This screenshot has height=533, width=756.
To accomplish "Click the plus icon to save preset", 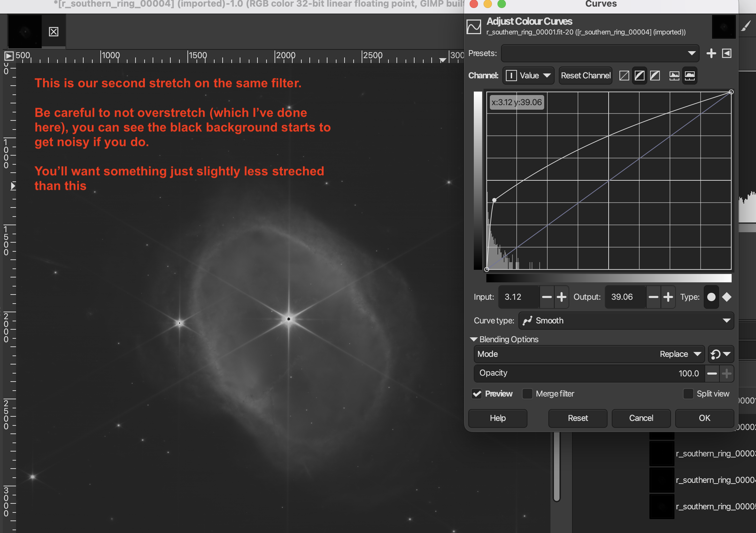I will 711,53.
